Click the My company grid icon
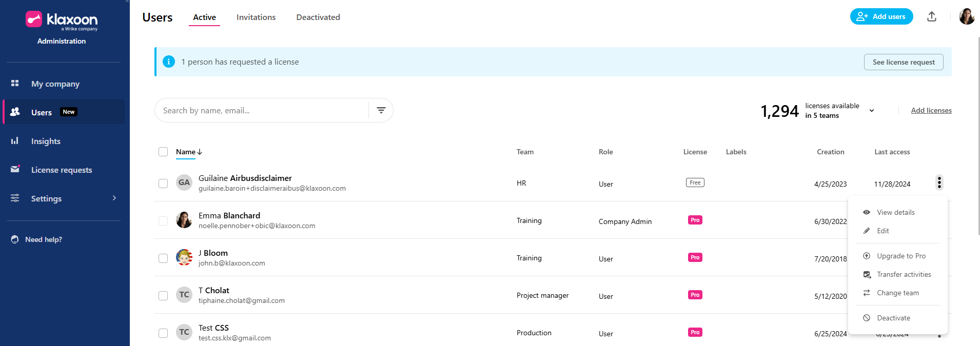The width and height of the screenshot is (980, 346). [x=15, y=83]
